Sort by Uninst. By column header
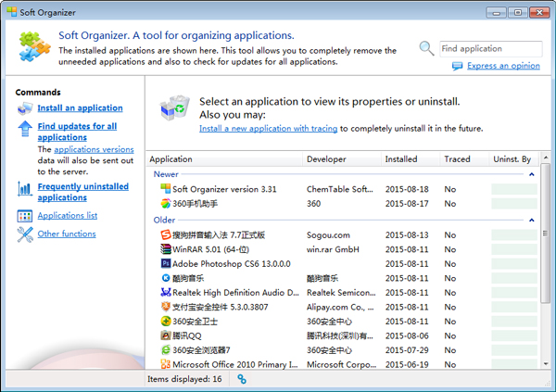 point(513,159)
